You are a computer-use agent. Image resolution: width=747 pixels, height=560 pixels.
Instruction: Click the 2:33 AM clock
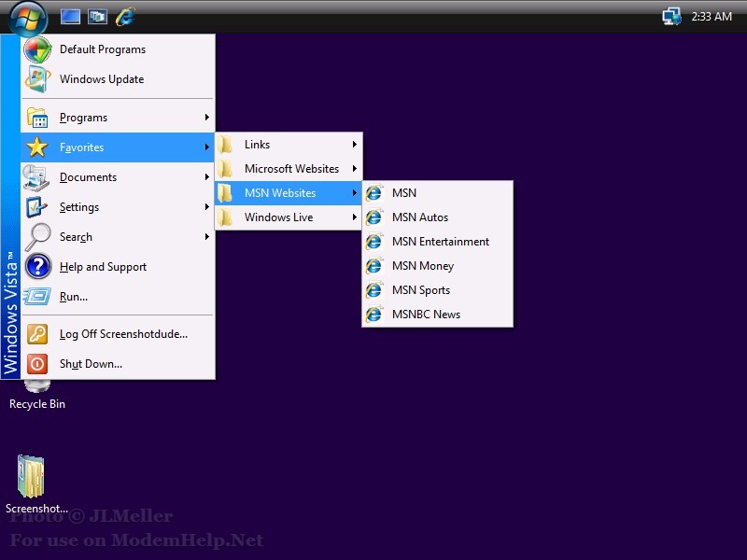[712, 17]
